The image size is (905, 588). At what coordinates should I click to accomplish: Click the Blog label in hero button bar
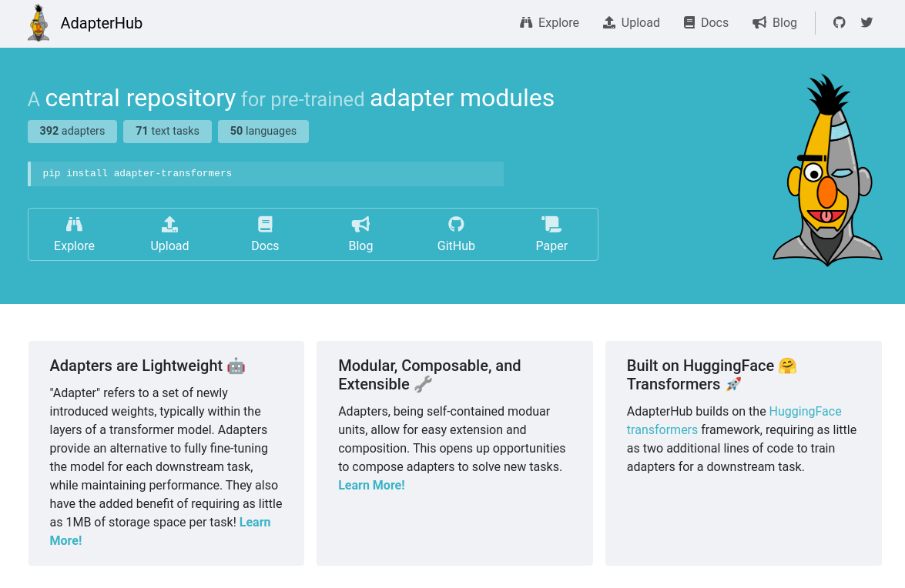(360, 246)
